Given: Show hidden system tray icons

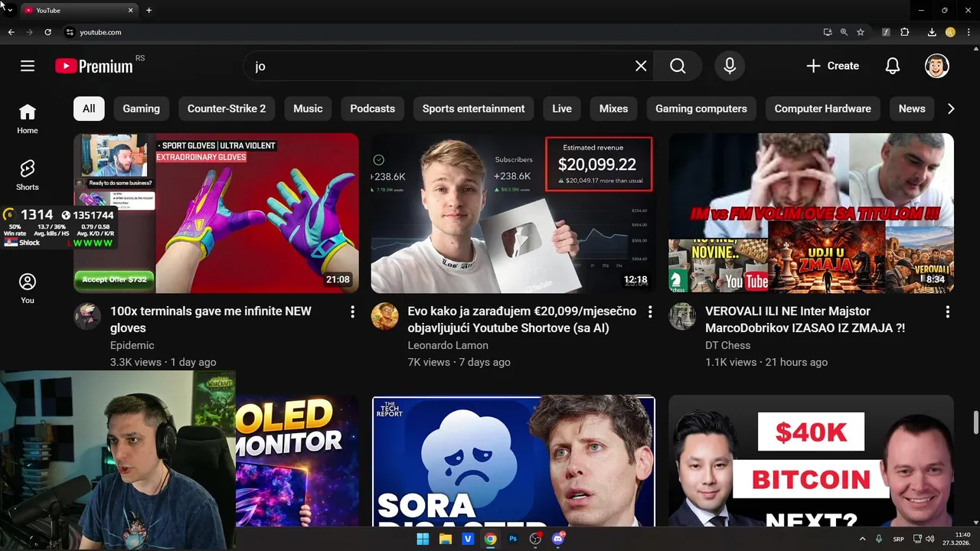Looking at the screenshot, I should pyautogui.click(x=862, y=539).
